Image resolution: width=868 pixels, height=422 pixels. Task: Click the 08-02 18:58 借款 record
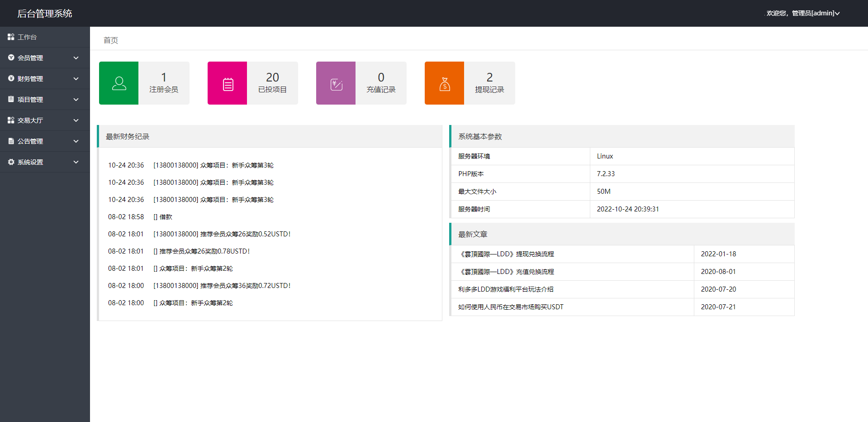click(140, 217)
